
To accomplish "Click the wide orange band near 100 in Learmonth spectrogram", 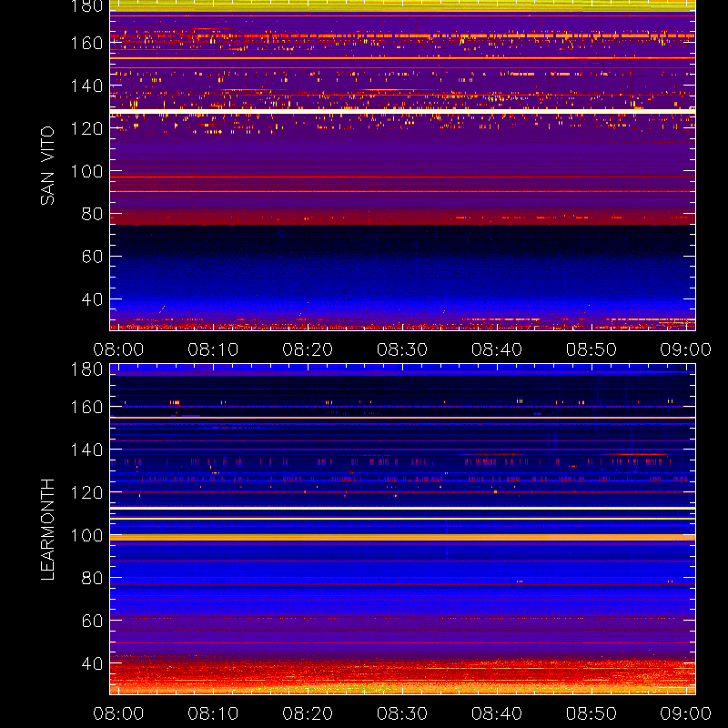I will tap(402, 537).
